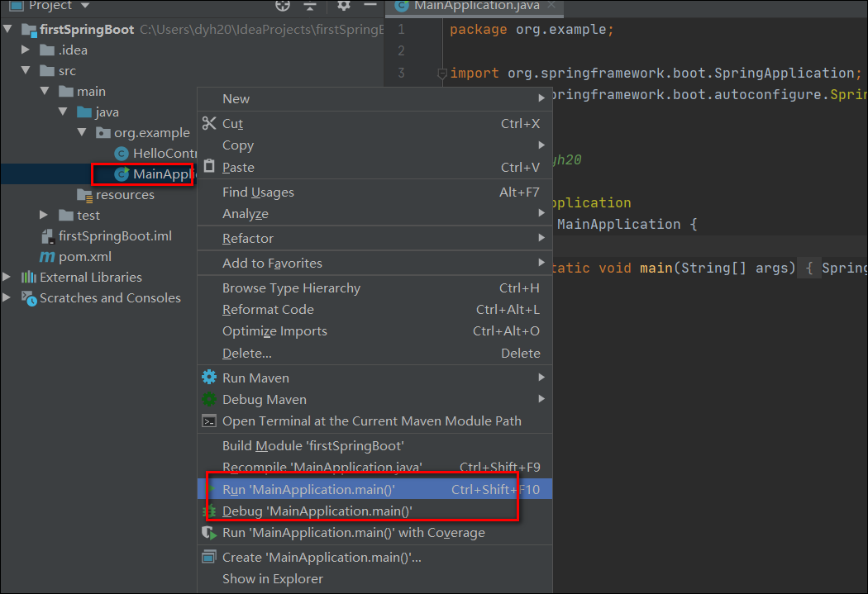Viewport: 868px width, 594px height.
Task: Click the Open Terminal icon in menu
Action: click(209, 421)
